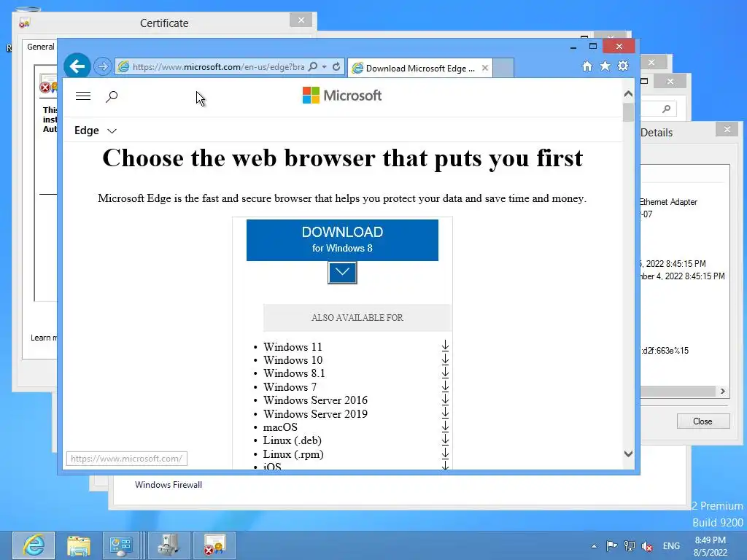Click the Action Center flag in system tray

pyautogui.click(x=612, y=545)
